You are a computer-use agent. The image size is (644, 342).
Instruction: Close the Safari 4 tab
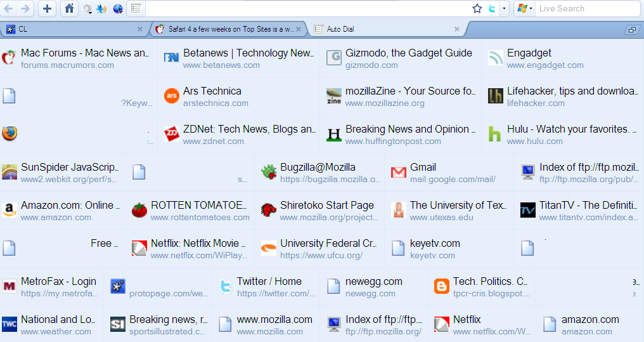click(x=299, y=29)
